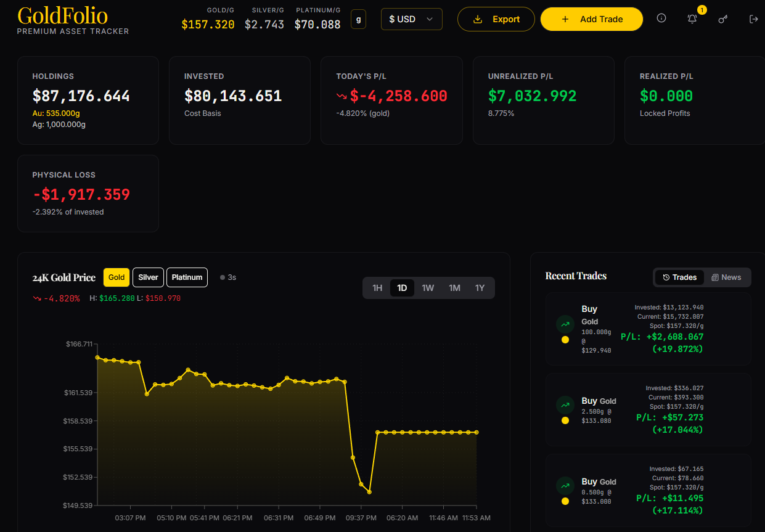765x532 pixels.
Task: Click the 09:37 PM time axis label
Action: (x=362, y=518)
